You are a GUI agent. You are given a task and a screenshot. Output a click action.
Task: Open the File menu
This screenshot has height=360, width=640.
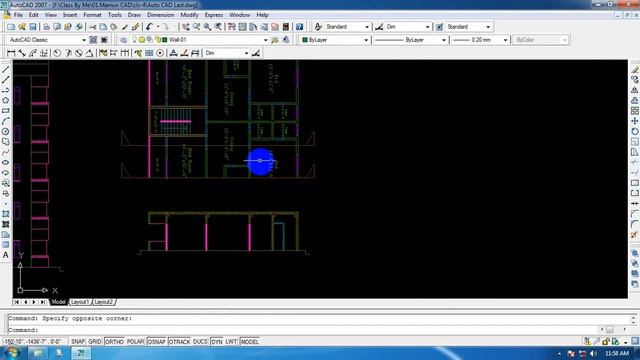coord(18,15)
